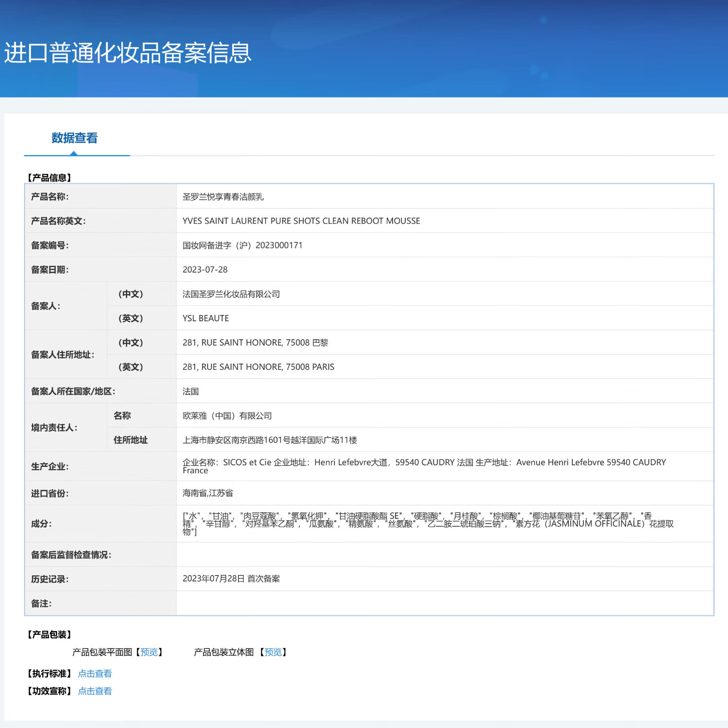728x728 pixels.
Task: Select the 历史记录 first filing record
Action: pyautogui.click(x=232, y=579)
